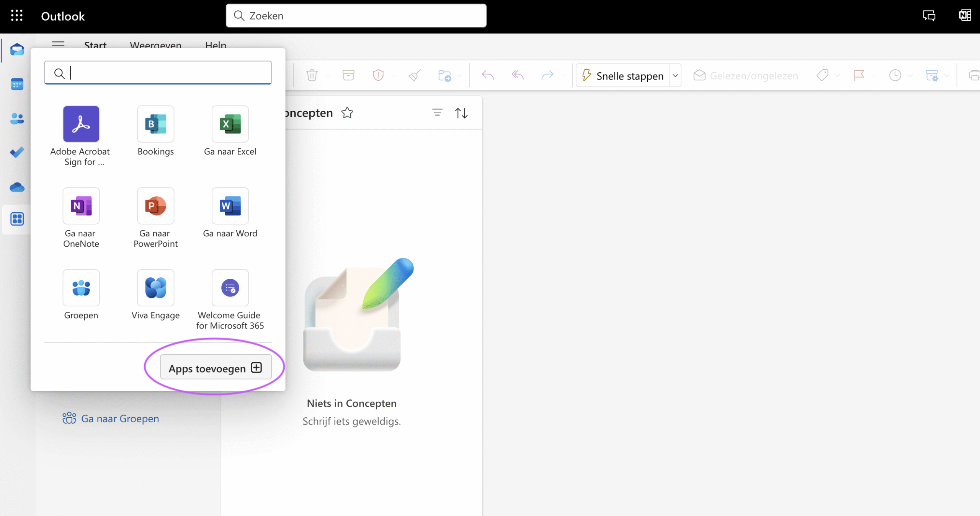
Task: Click the To Do checkmark icon
Action: pyautogui.click(x=17, y=152)
